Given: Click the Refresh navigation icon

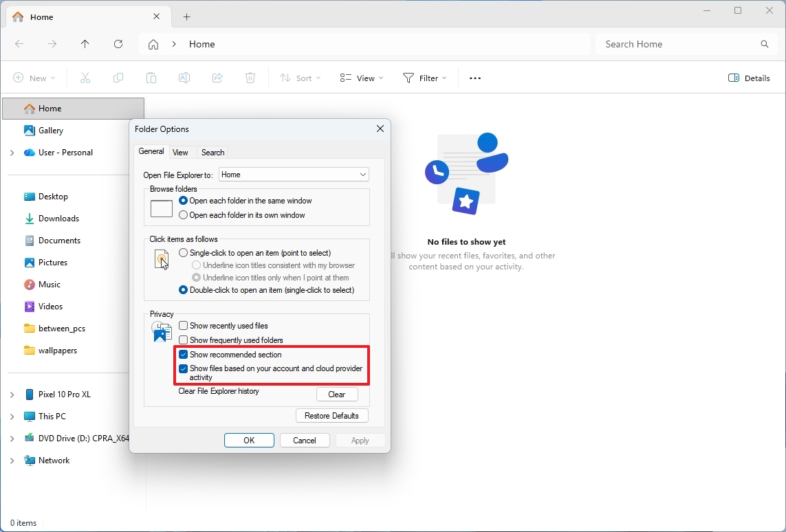Looking at the screenshot, I should click(118, 44).
